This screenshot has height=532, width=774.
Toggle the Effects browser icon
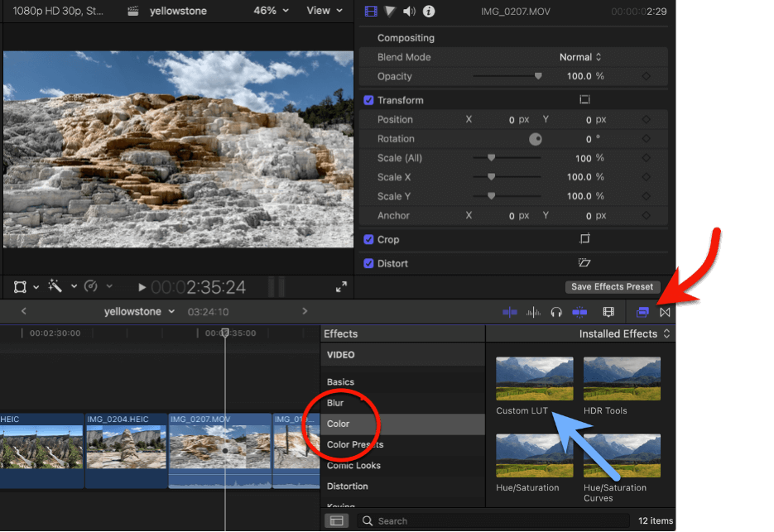[x=642, y=312]
